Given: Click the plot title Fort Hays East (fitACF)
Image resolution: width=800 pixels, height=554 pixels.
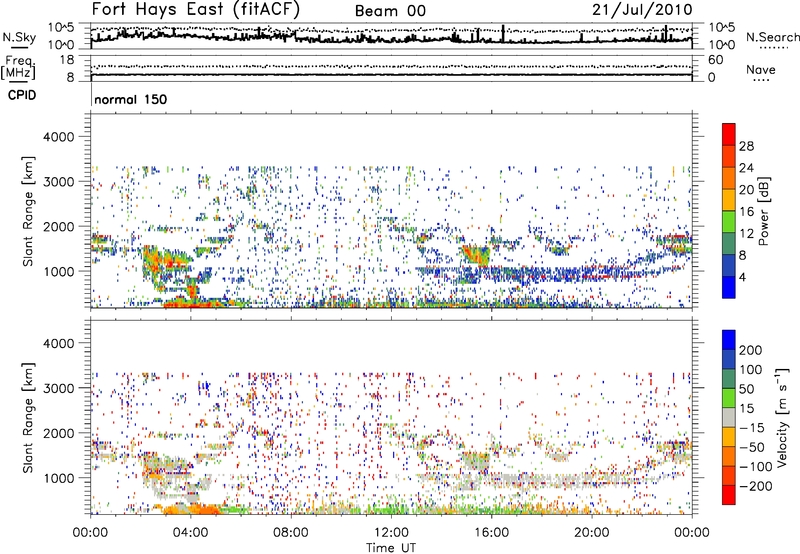Looking at the screenshot, I should pos(195,10).
